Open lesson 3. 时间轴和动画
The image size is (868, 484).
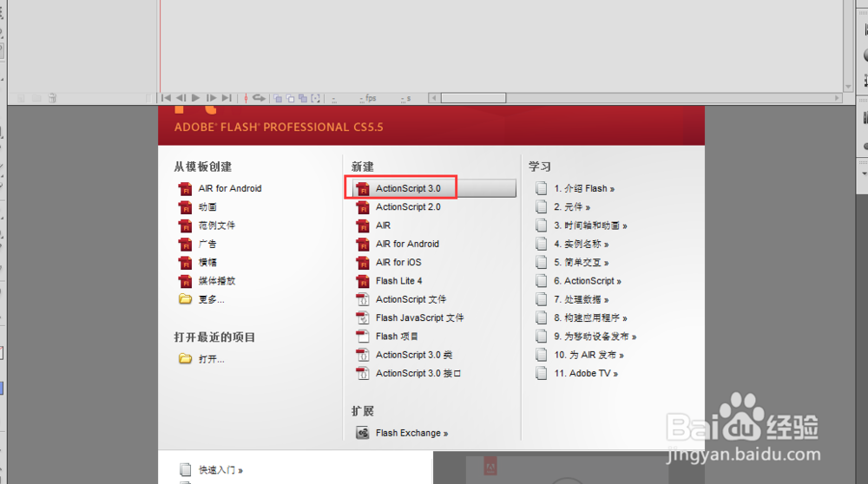590,226
